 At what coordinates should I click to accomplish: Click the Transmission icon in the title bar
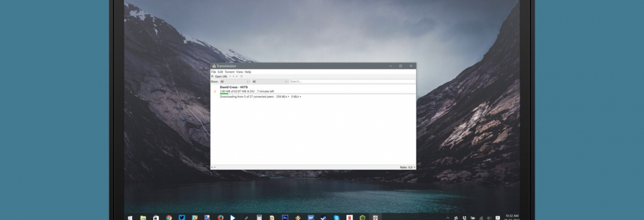coord(214,65)
